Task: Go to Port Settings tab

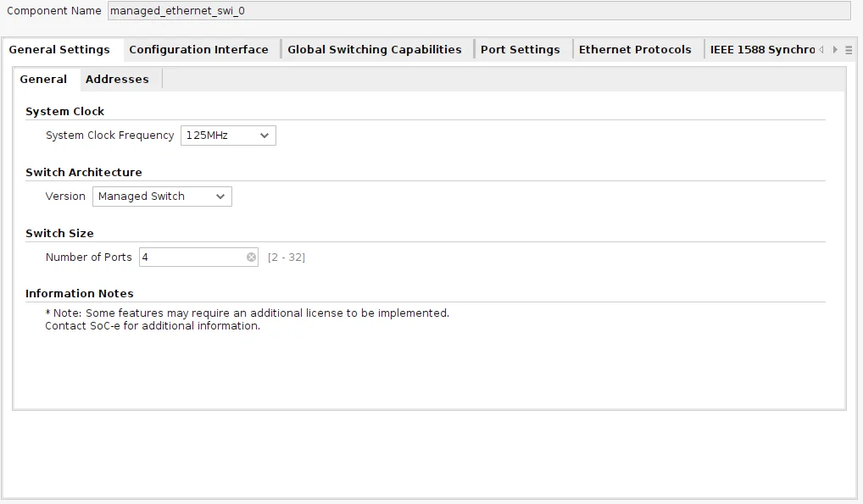Action: point(521,49)
